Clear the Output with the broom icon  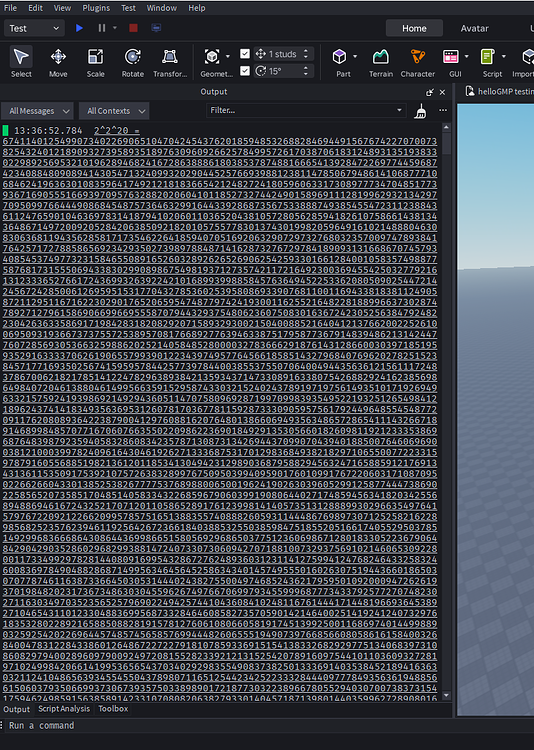[421, 111]
